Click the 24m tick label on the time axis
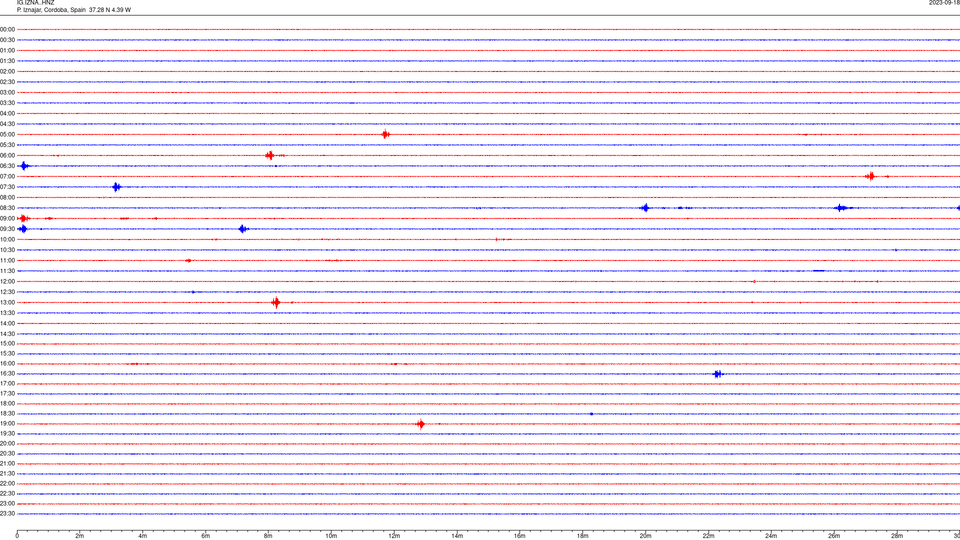The width and height of the screenshot is (960, 540). point(771,536)
